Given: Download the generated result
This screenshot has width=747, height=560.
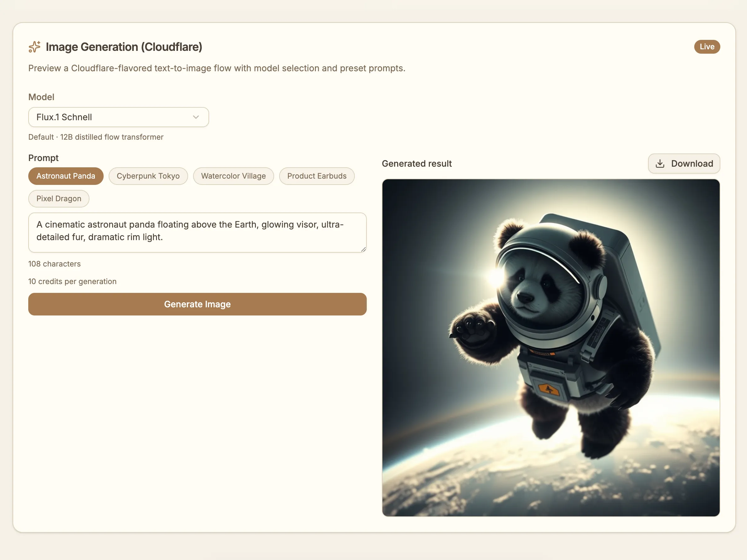Looking at the screenshot, I should click(x=684, y=164).
